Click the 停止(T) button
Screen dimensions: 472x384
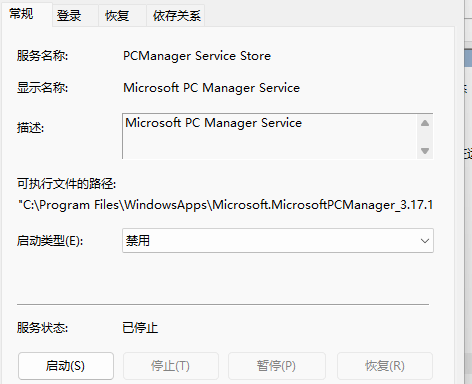[171, 366]
